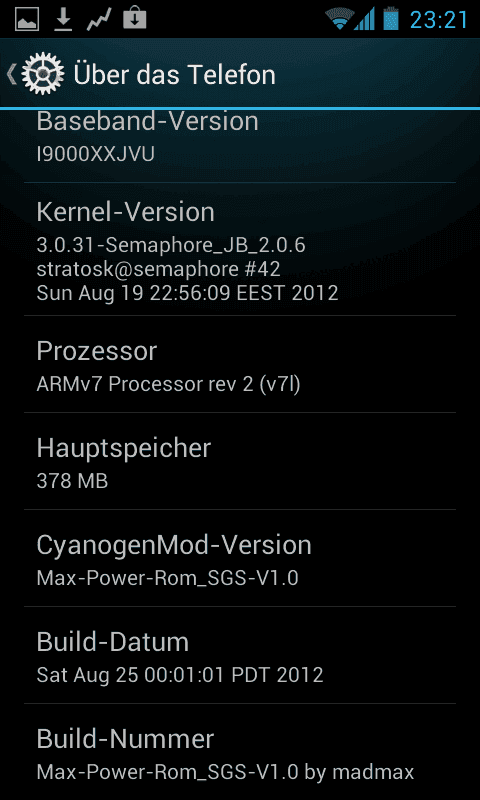The height and width of the screenshot is (800, 480).
Task: Open the shopping bag download notification
Action: click(135, 18)
